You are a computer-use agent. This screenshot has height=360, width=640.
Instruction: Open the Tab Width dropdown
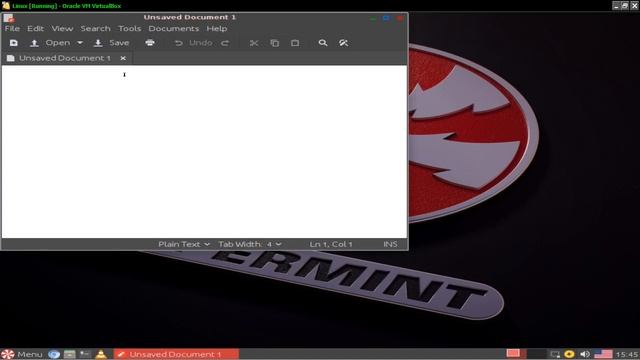pyautogui.click(x=249, y=244)
